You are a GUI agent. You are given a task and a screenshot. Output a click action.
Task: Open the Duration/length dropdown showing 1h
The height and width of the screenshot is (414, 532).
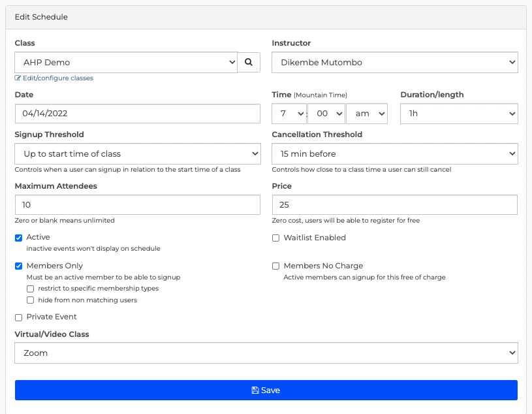(459, 114)
